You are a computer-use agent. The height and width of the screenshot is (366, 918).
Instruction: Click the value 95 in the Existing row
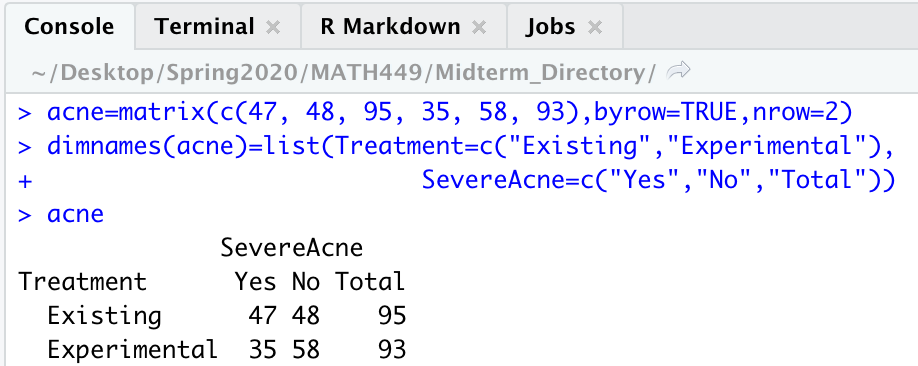click(392, 316)
